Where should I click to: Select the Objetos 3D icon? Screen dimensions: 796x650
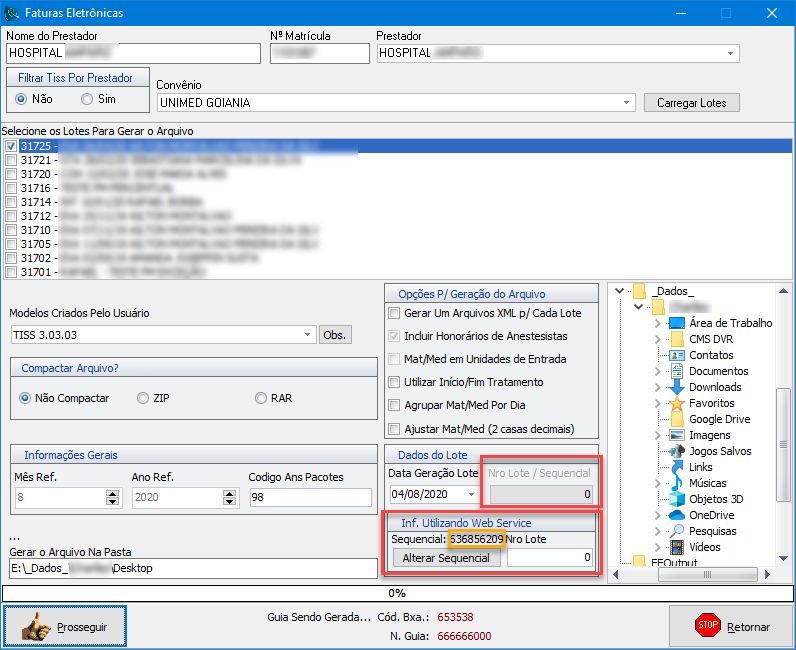[677, 499]
